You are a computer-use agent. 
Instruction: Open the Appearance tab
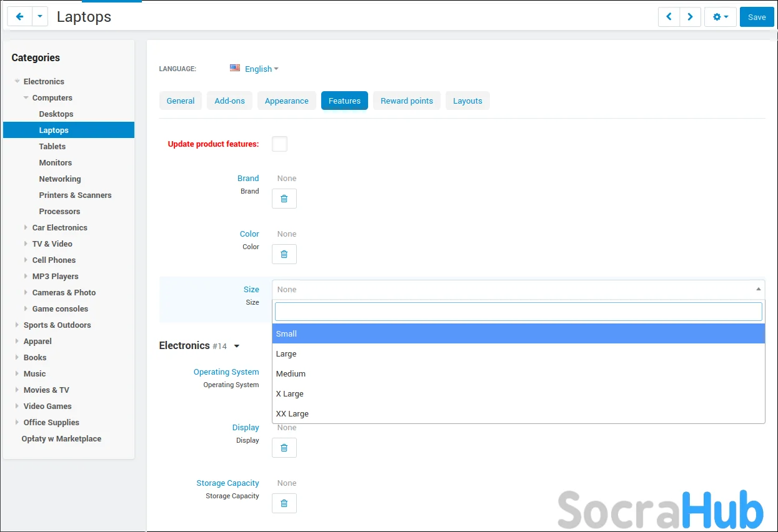pyautogui.click(x=287, y=101)
